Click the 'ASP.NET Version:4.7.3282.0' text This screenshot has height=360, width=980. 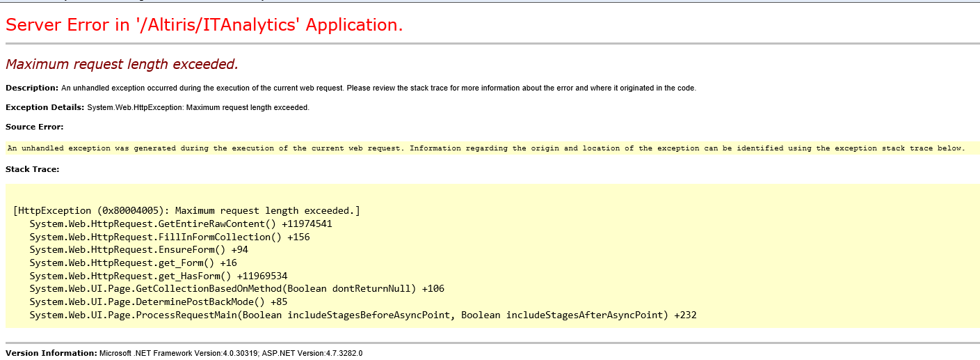coord(312,353)
